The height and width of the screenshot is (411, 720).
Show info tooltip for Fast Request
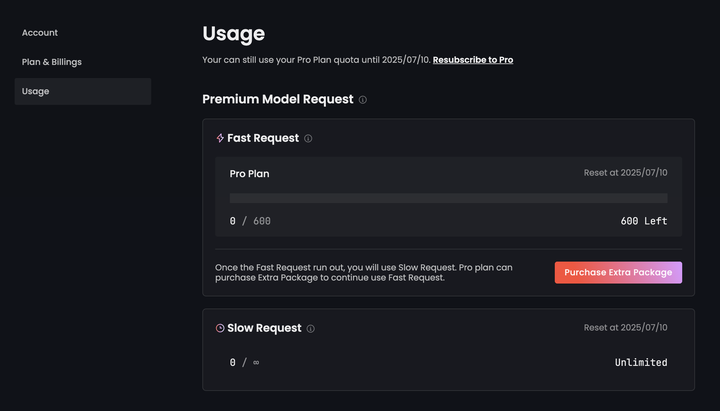coord(308,139)
